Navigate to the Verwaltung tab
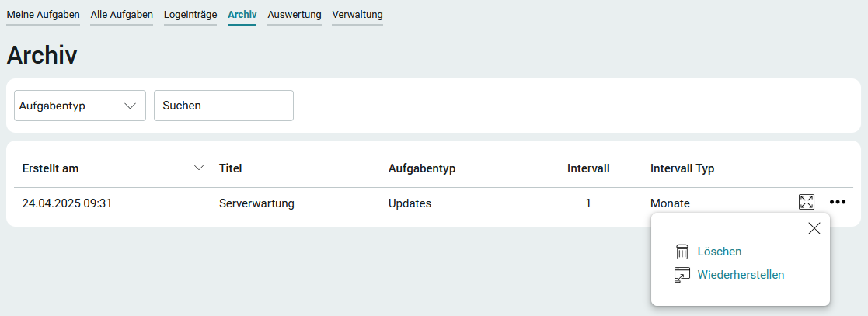This screenshot has height=316, width=868. tap(357, 15)
